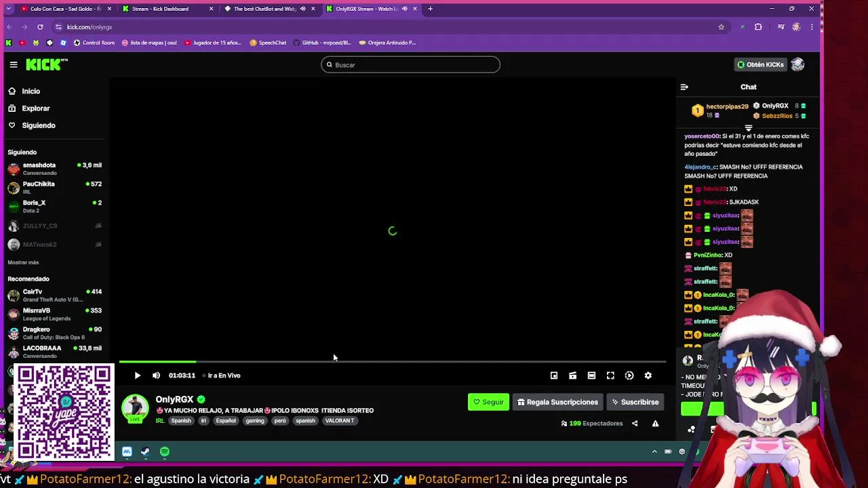Open the IRL category link
The image size is (868, 488).
coord(160,421)
